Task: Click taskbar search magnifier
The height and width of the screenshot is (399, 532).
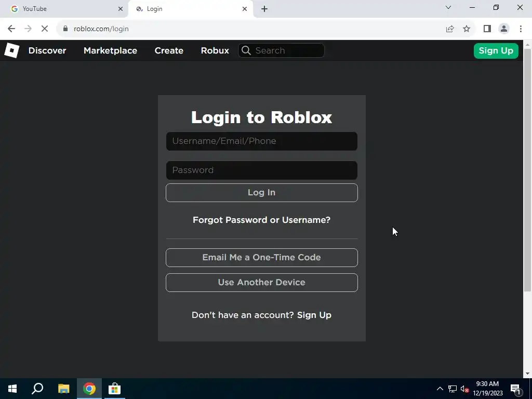Action: coord(37,389)
